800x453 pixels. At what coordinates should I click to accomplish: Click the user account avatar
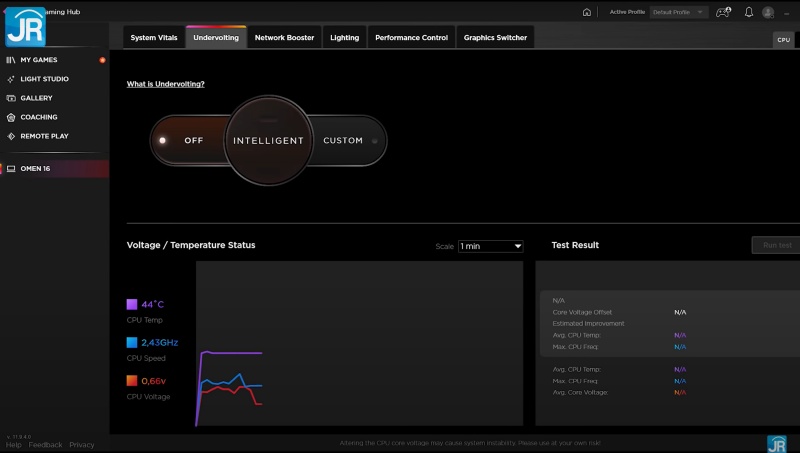[768, 12]
